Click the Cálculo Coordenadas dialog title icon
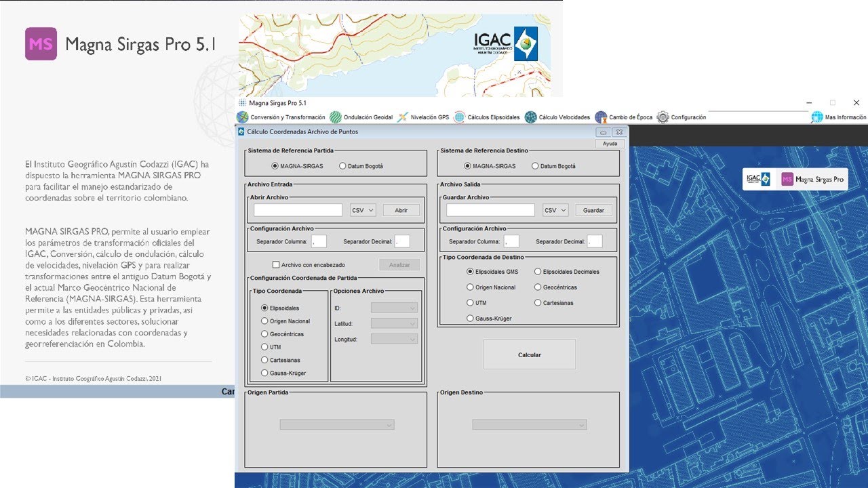This screenshot has height=488, width=868. pos(241,131)
